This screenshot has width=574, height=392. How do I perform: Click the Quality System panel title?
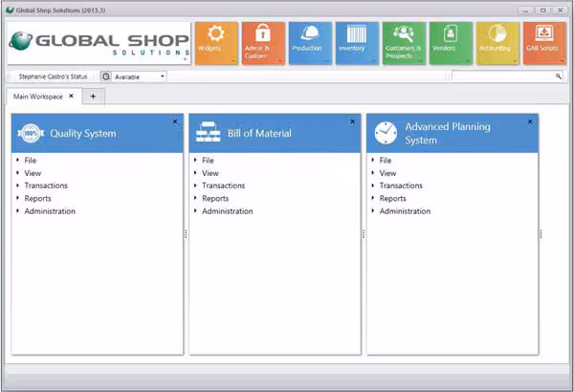[83, 134]
